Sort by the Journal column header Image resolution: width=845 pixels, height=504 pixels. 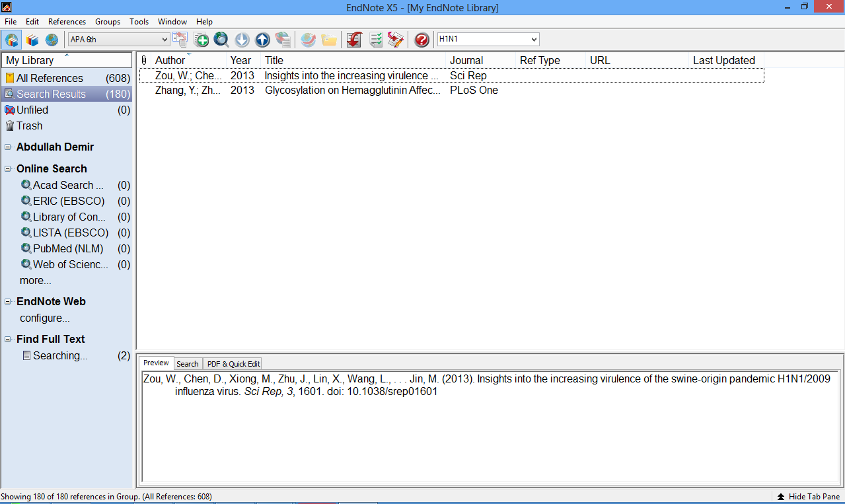point(481,60)
